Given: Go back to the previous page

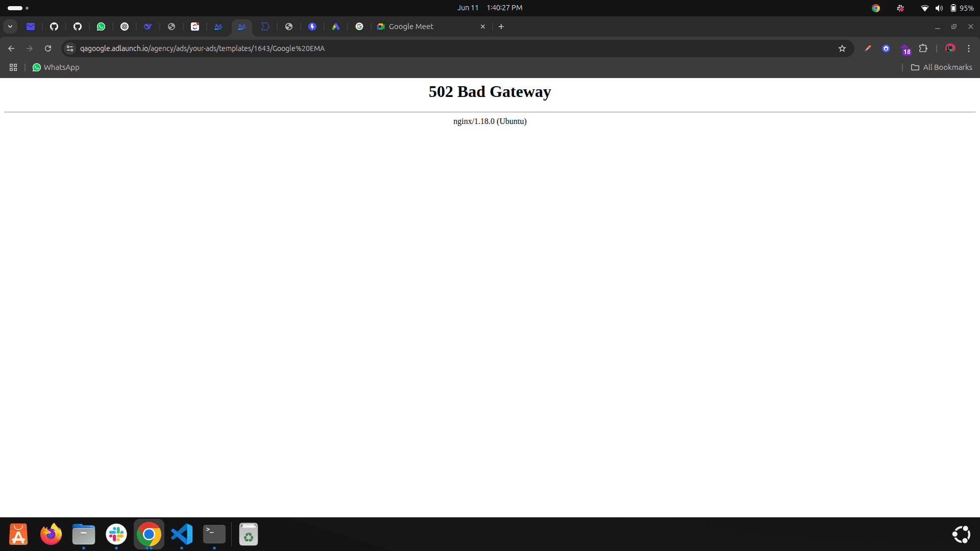Looking at the screenshot, I should coord(11,48).
